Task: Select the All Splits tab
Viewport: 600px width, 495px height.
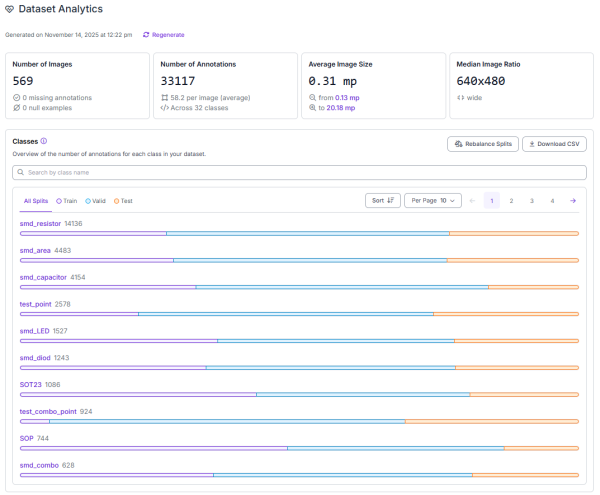Action: pos(36,201)
